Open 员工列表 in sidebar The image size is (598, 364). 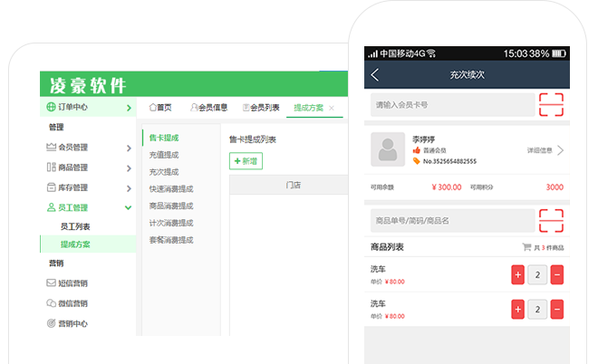point(75,226)
